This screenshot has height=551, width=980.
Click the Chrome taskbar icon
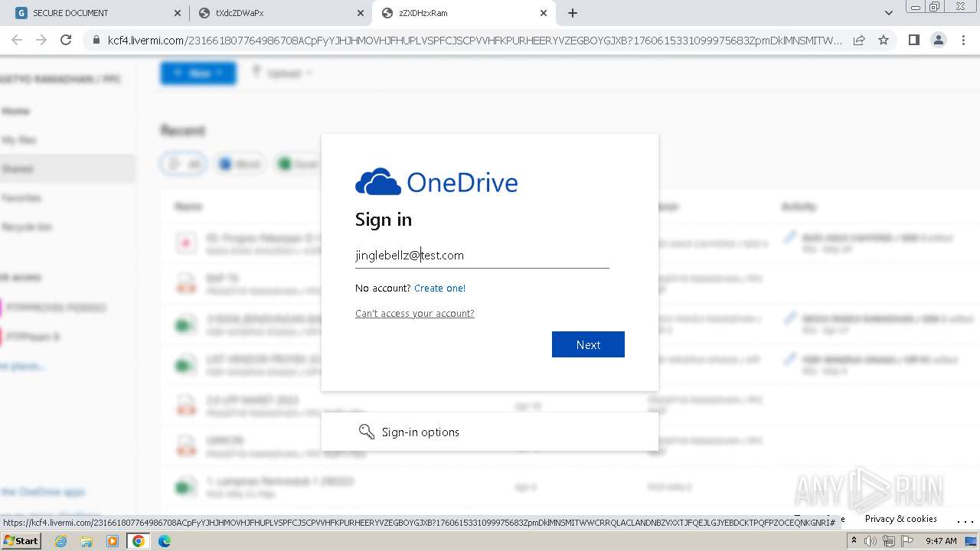139,541
